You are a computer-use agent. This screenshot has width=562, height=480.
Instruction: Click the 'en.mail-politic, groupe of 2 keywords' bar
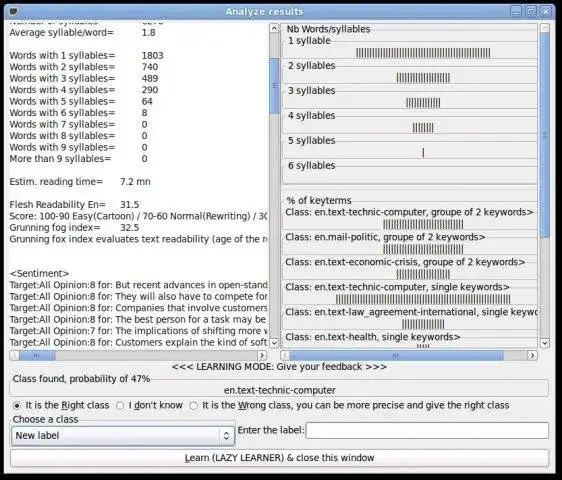(423, 249)
